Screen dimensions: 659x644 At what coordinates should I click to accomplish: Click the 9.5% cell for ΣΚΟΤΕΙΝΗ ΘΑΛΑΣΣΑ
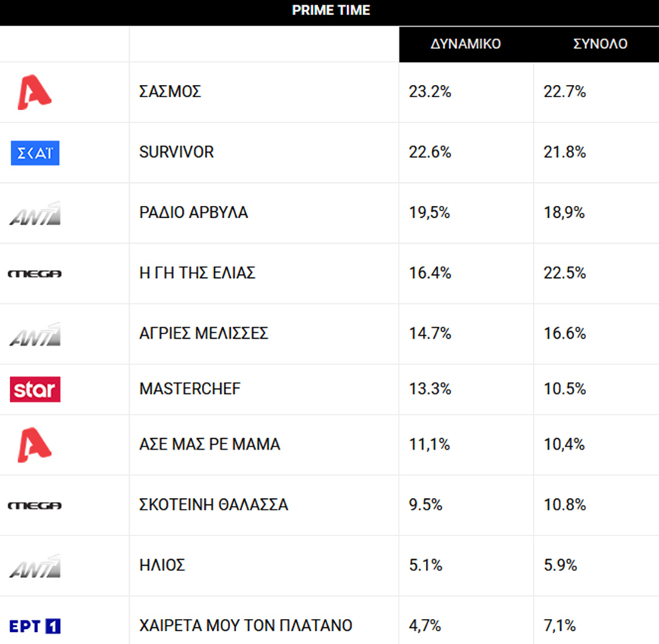coord(425,505)
